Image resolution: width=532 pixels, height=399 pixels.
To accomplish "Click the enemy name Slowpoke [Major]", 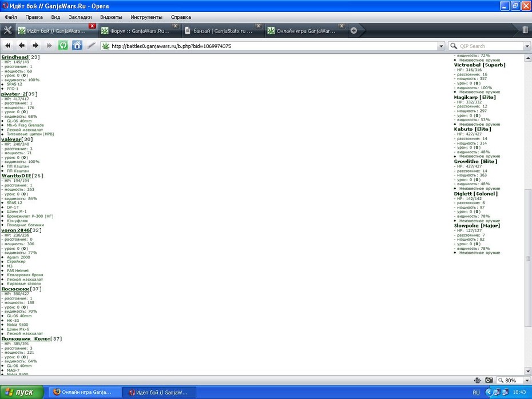I will (x=477, y=225).
